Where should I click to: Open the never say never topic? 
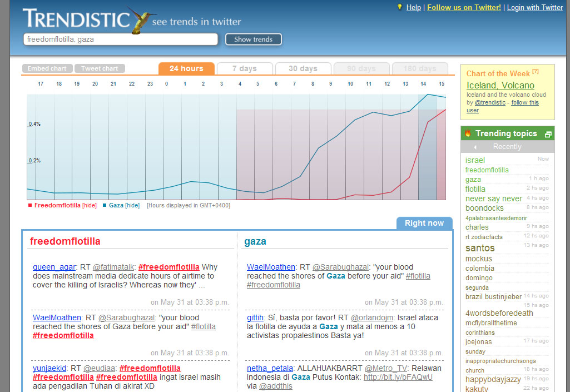click(x=494, y=199)
